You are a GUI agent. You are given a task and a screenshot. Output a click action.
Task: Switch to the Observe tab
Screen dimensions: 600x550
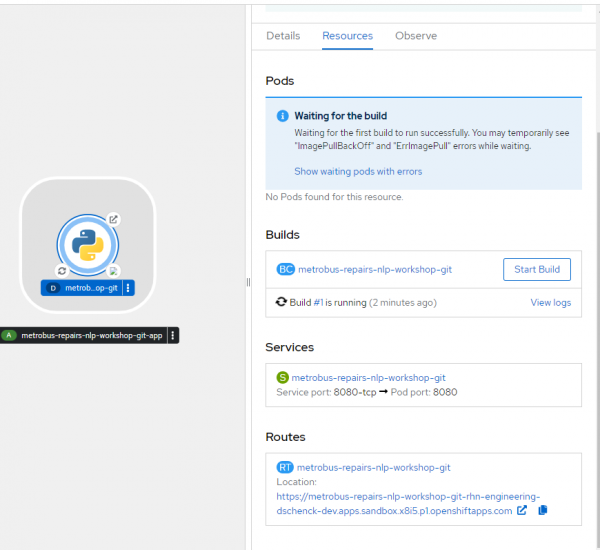416,36
